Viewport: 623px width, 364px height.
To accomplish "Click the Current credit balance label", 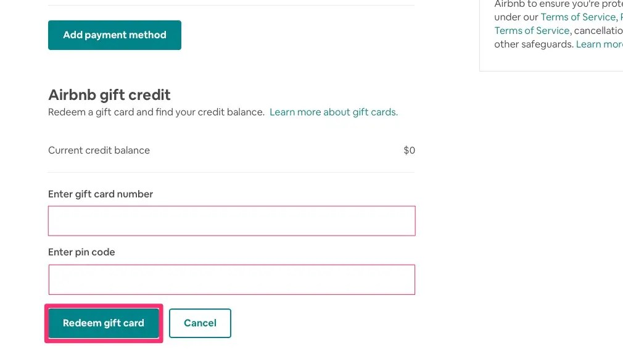I will [99, 151].
